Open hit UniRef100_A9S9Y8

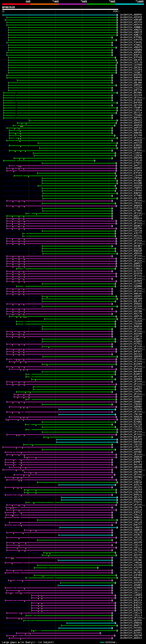(131, 17)
